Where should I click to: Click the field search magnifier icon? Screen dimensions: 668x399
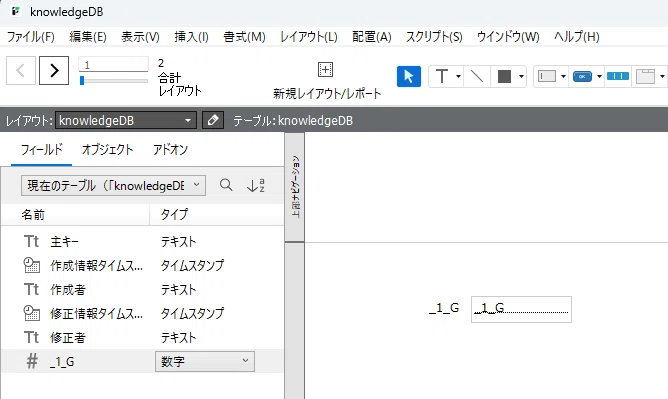pyautogui.click(x=226, y=185)
